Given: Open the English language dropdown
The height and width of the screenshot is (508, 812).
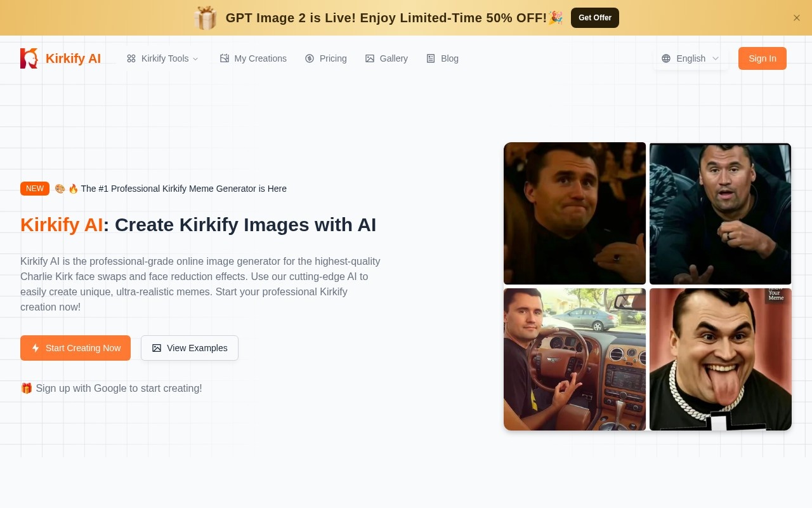Looking at the screenshot, I should 691,58.
